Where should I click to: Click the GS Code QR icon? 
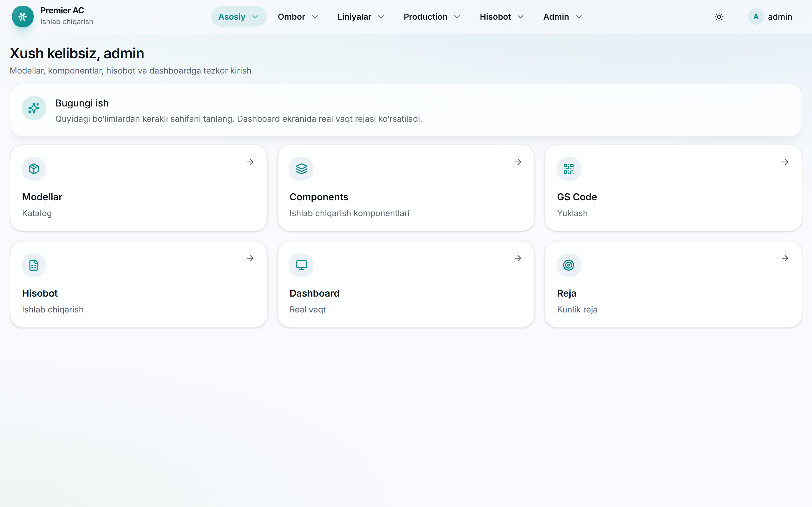[x=569, y=169]
